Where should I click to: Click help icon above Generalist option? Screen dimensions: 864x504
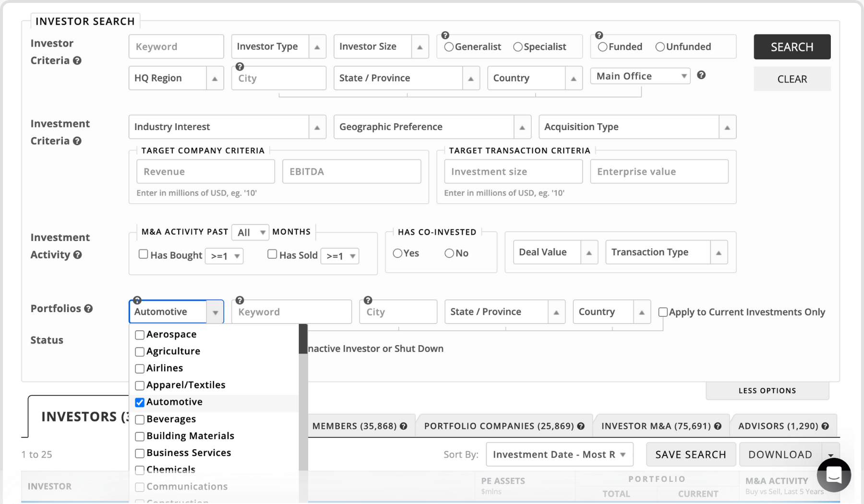tap(445, 36)
